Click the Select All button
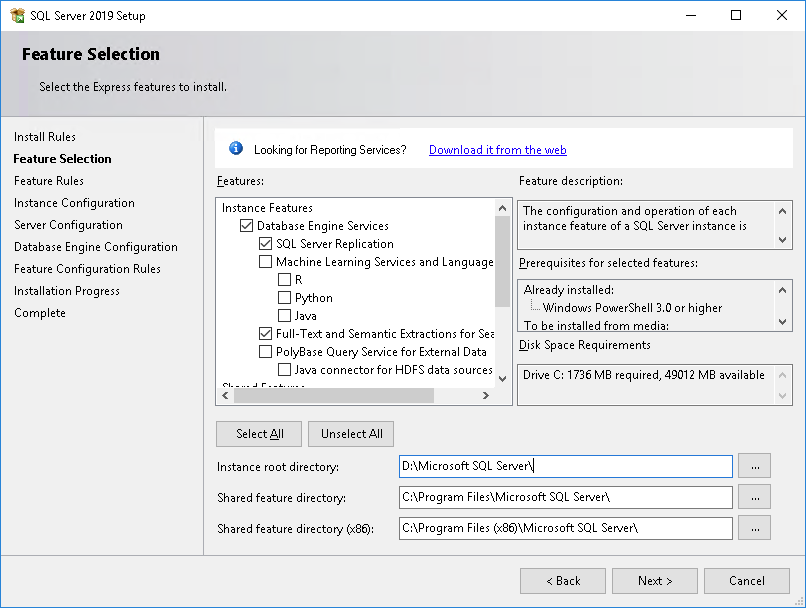The width and height of the screenshot is (806, 610). 259,434
